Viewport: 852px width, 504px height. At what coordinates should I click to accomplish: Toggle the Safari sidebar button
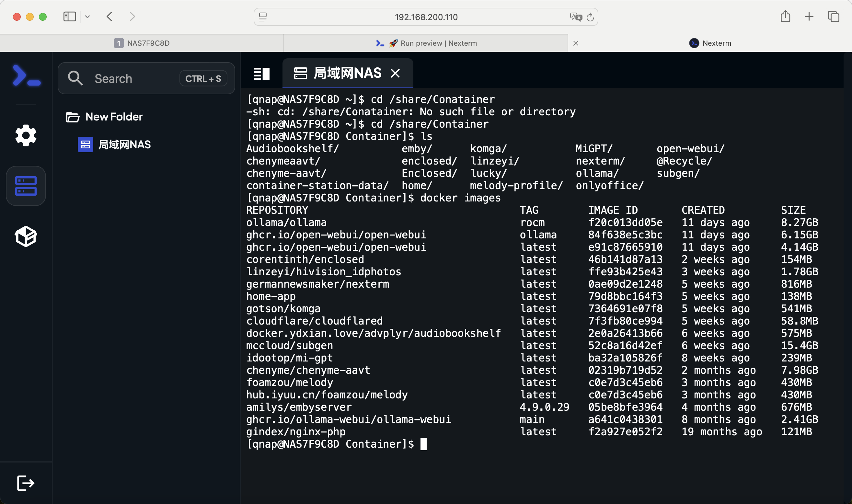(70, 16)
